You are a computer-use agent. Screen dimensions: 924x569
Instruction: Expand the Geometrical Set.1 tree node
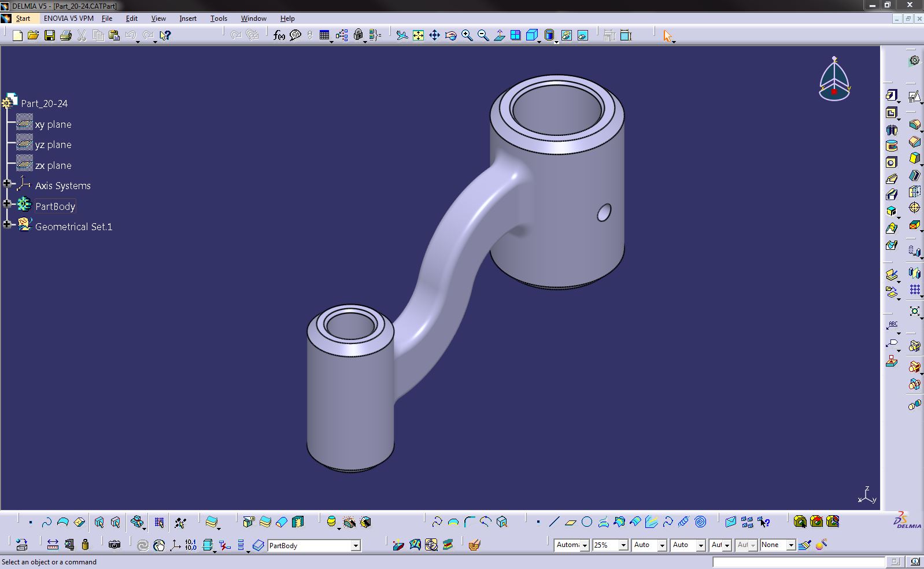7,224
